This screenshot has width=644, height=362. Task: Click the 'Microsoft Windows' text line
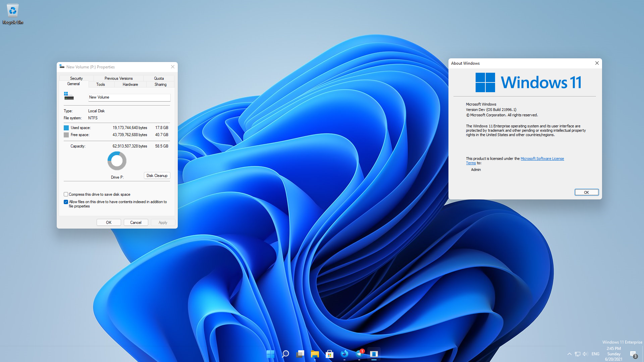tap(481, 104)
